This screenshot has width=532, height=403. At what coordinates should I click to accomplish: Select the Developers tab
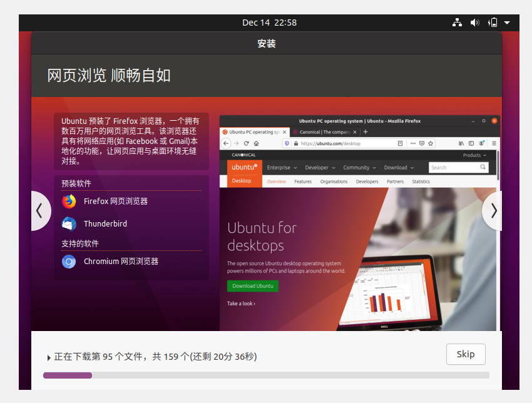367,181
